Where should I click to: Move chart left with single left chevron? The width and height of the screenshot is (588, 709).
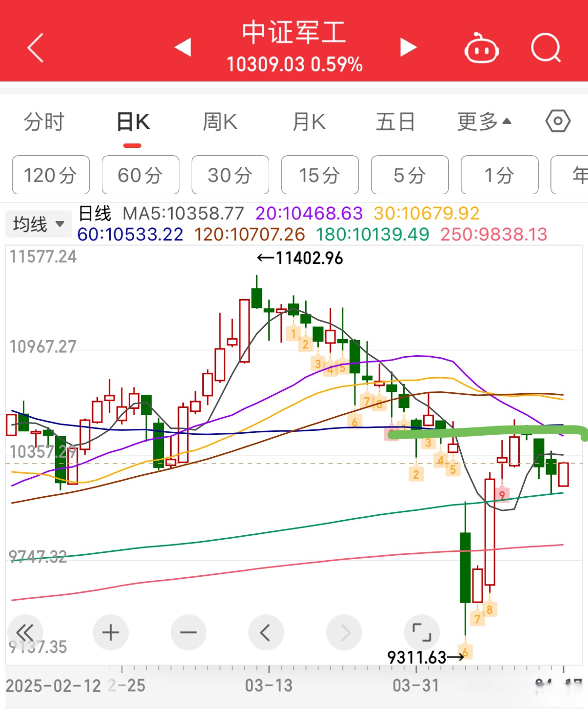[266, 633]
